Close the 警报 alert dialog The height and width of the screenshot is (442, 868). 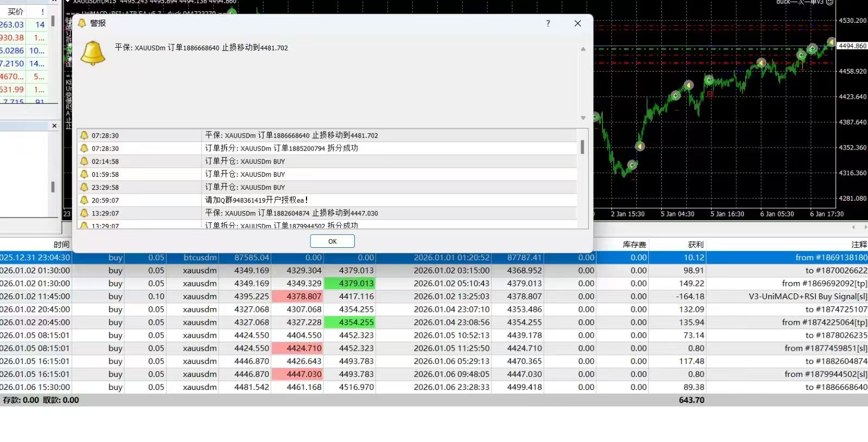coord(578,23)
